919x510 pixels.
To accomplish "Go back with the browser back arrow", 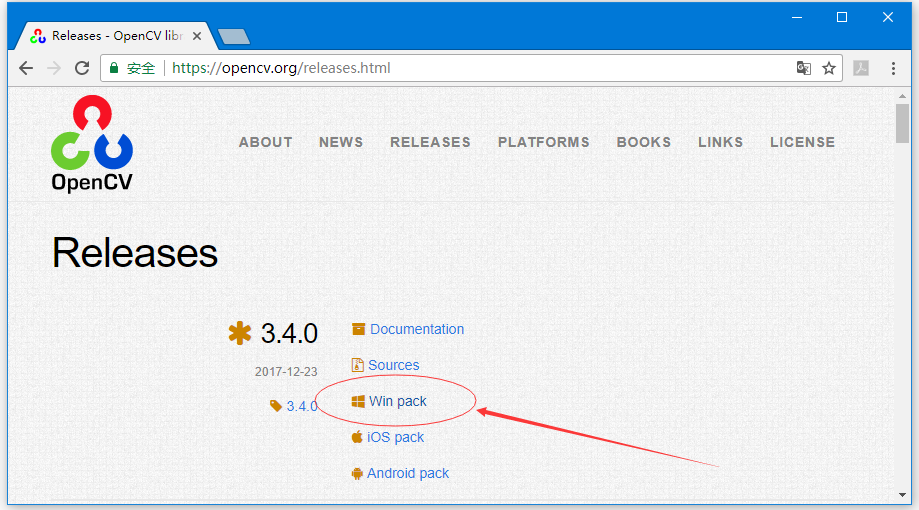I will pos(26,68).
